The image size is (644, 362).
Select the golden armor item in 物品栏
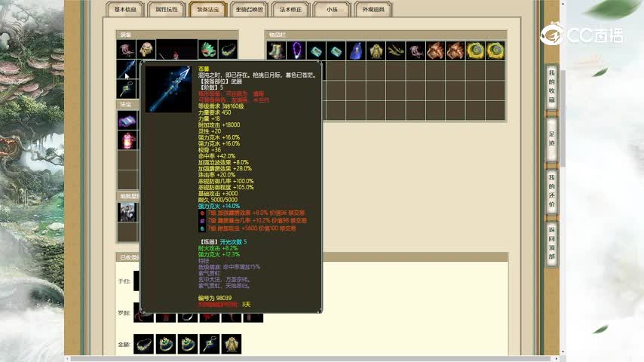click(376, 51)
